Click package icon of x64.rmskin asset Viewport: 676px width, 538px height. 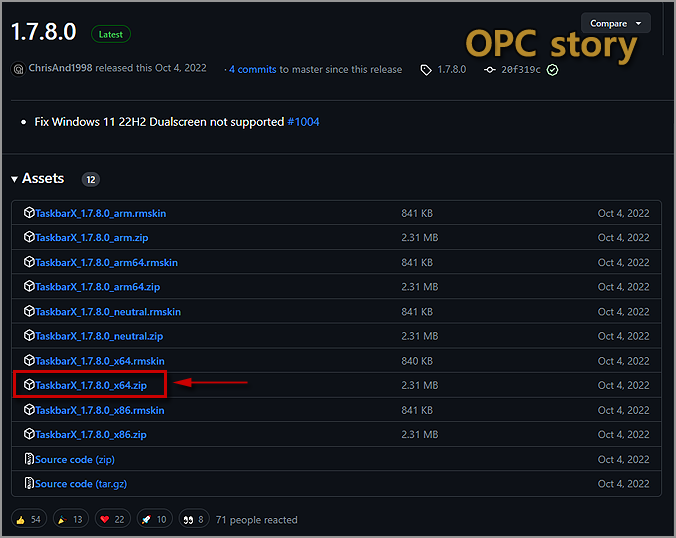coord(29,360)
